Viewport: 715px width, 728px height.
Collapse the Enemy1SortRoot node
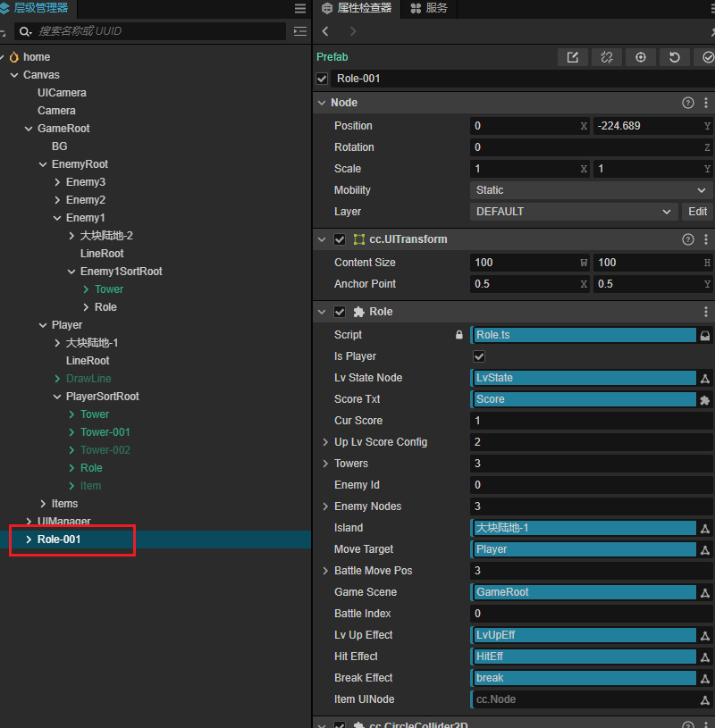coord(71,272)
